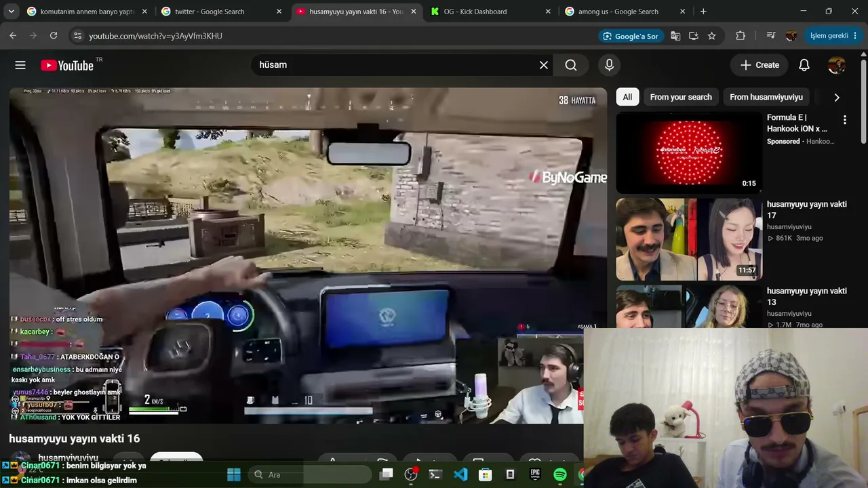Open the Create menu button

coord(759,65)
